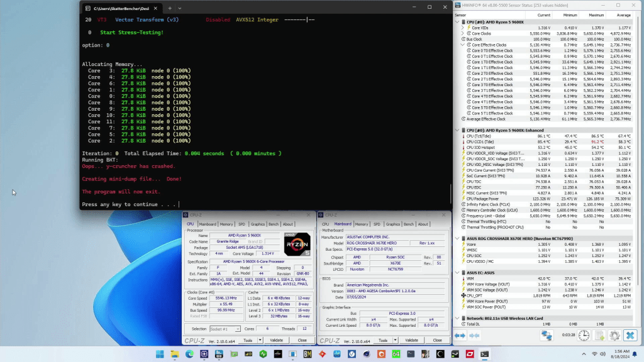644x362 pixels.
Task: Expand the Core Clocks row
Action: [x=462, y=34]
